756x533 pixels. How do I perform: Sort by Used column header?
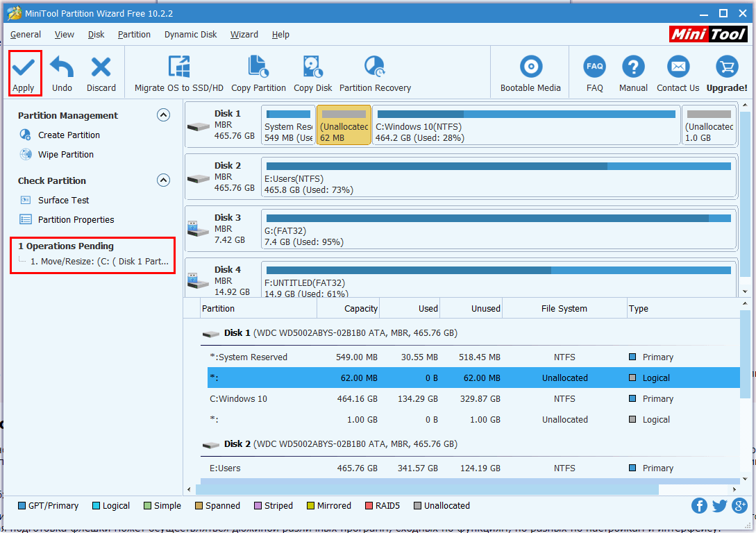pyautogui.click(x=410, y=308)
